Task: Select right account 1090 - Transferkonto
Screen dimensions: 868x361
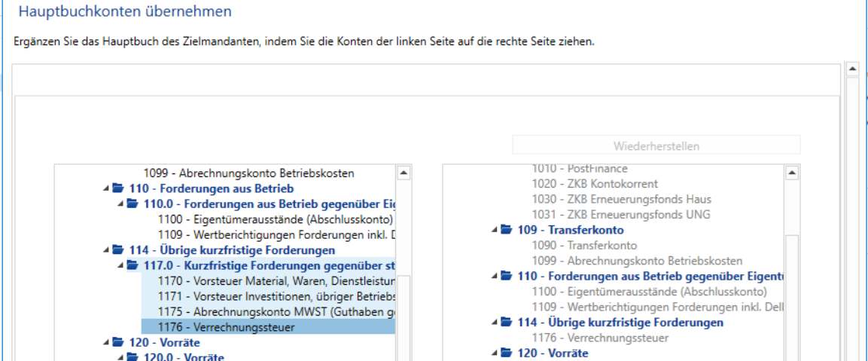Action: point(585,245)
